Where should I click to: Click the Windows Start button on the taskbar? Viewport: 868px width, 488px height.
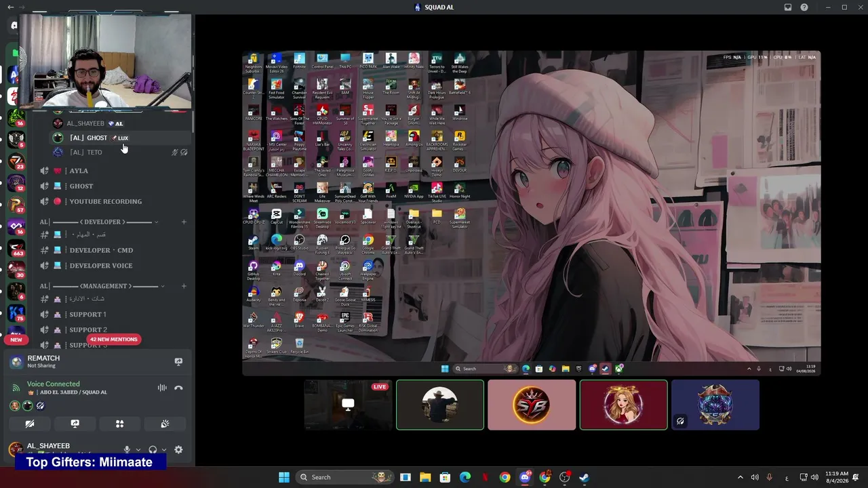[284, 477]
